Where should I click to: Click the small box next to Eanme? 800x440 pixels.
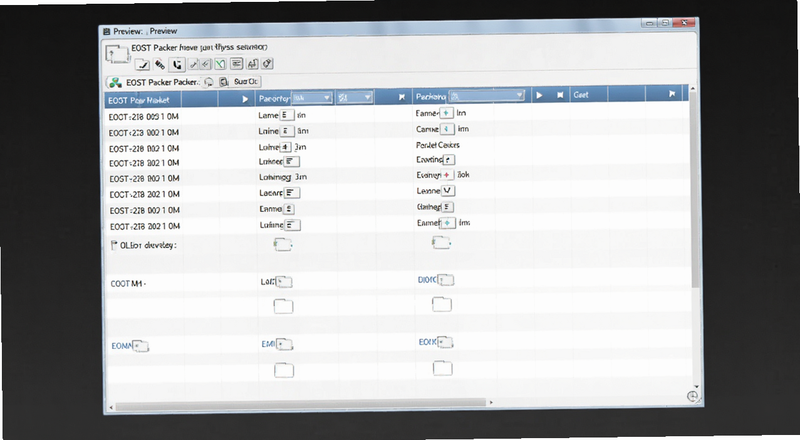point(289,209)
